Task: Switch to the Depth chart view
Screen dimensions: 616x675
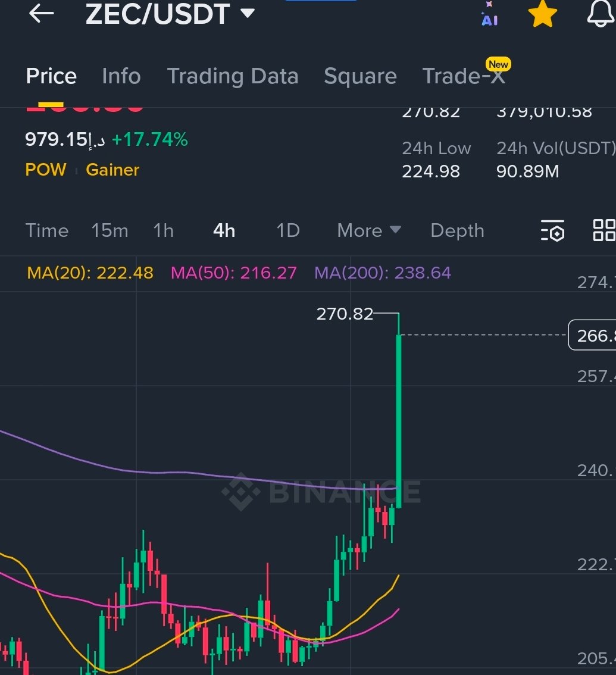Action: (457, 231)
